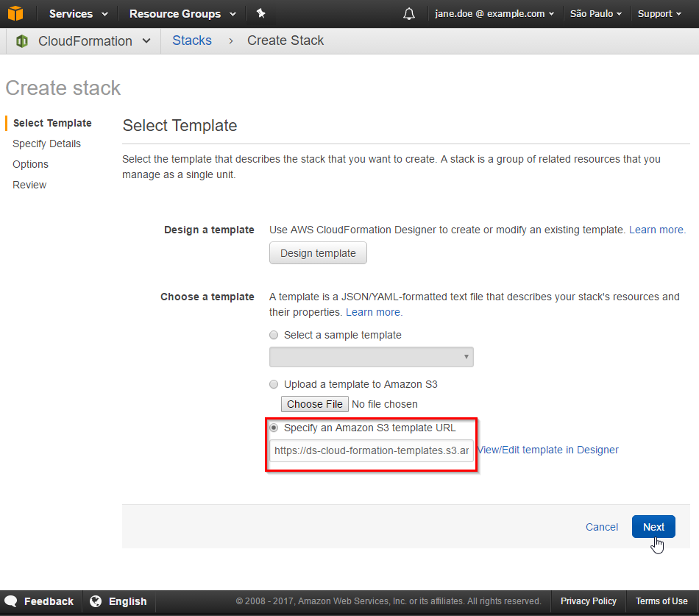Viewport: 699px width, 616px height.
Task: Click the Choose File button
Action: click(314, 404)
